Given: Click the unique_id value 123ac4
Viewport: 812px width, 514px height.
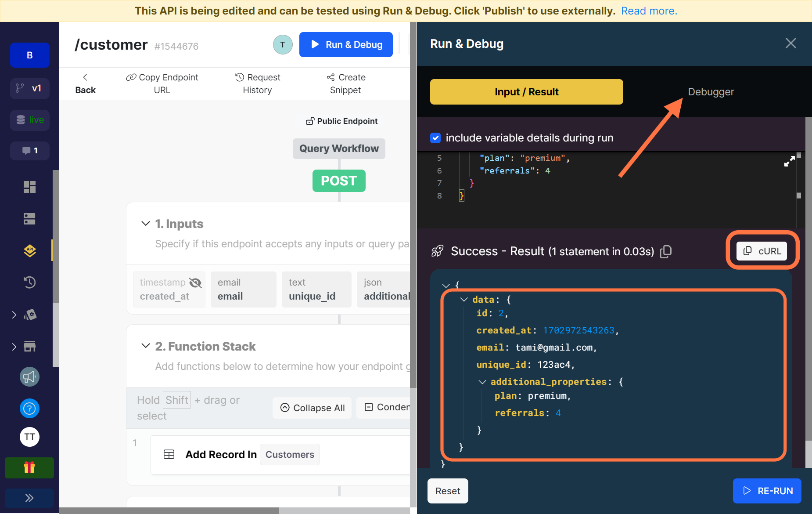Looking at the screenshot, I should click(x=554, y=365).
